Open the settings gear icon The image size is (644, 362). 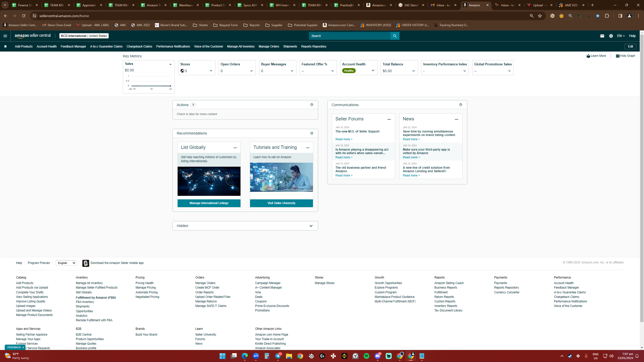point(611,36)
